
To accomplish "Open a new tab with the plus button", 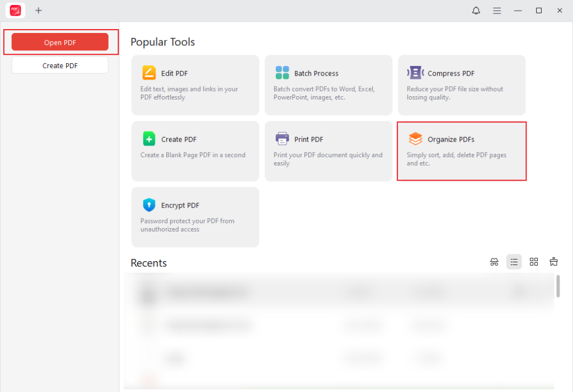I will pos(39,10).
